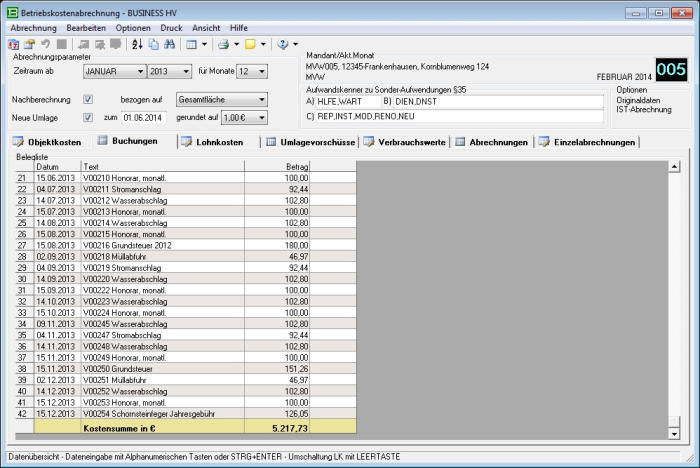Click the 'zum' date field 01.06.2014

tap(143, 118)
